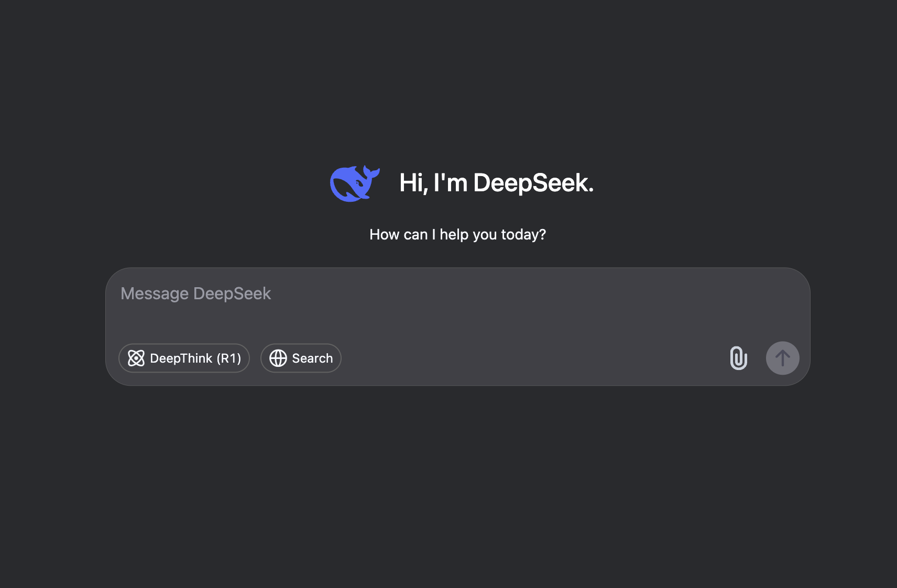The height and width of the screenshot is (588, 897).
Task: Click the "Hi, I'm DeepSeek." heading
Action: [496, 183]
